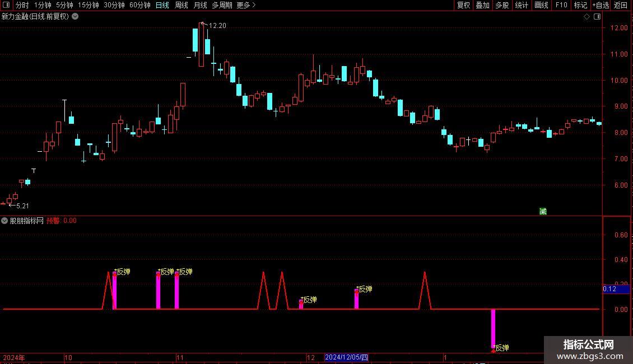Click the 新力金融(日线.前复权) title
Viewport: 633px width, 364px height.
(x=35, y=17)
